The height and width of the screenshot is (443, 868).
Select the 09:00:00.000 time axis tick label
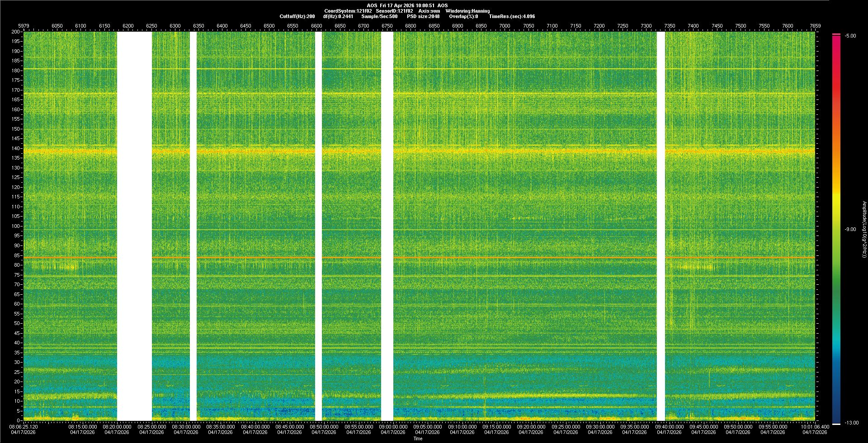[x=393, y=426]
